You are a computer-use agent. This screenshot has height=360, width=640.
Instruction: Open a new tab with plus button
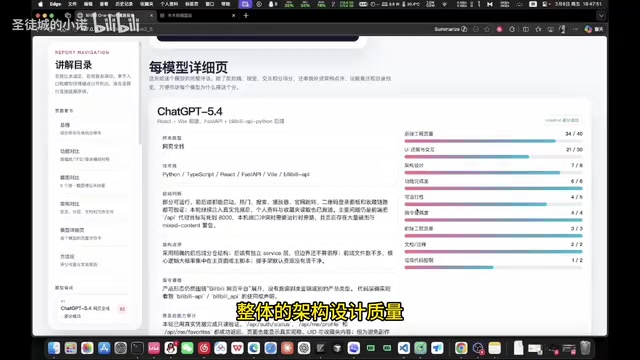point(246,16)
